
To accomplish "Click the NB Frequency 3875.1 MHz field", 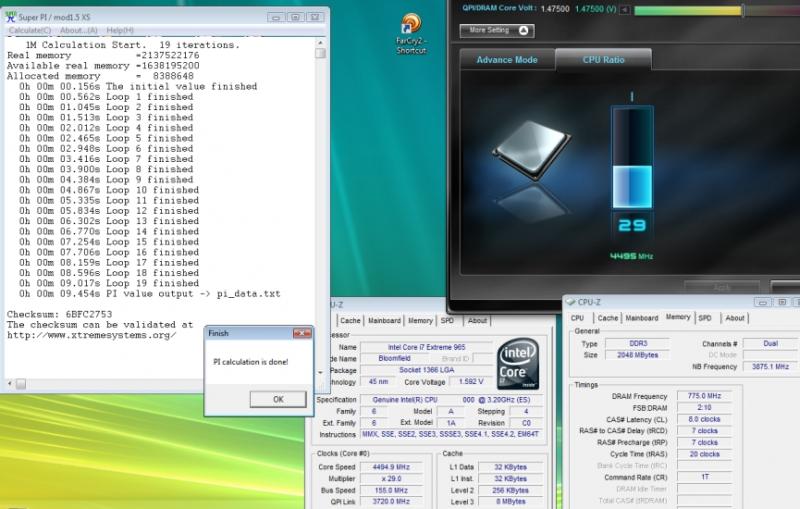I will pyautogui.click(x=770, y=366).
